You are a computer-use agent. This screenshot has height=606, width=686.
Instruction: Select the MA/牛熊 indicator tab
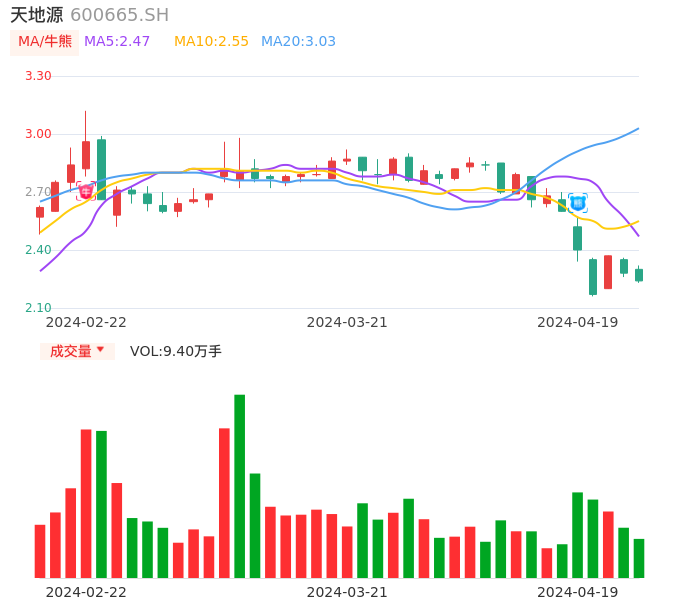click(x=45, y=42)
